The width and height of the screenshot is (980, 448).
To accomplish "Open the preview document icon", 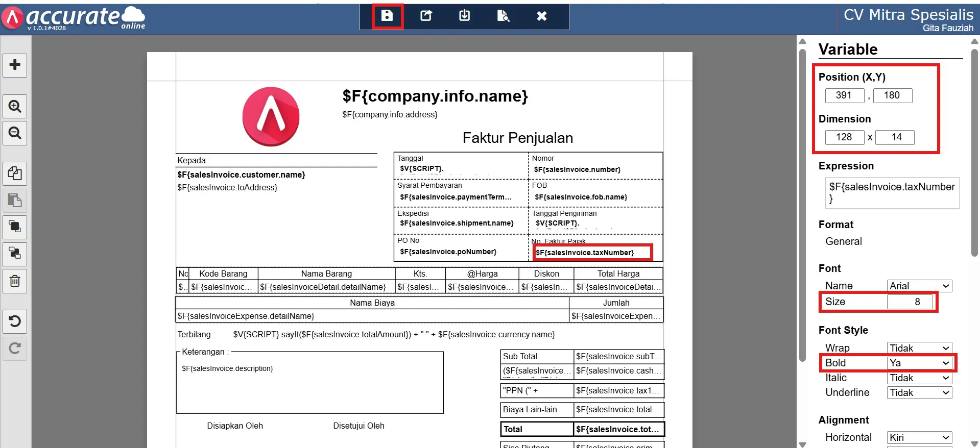I will tap(503, 16).
